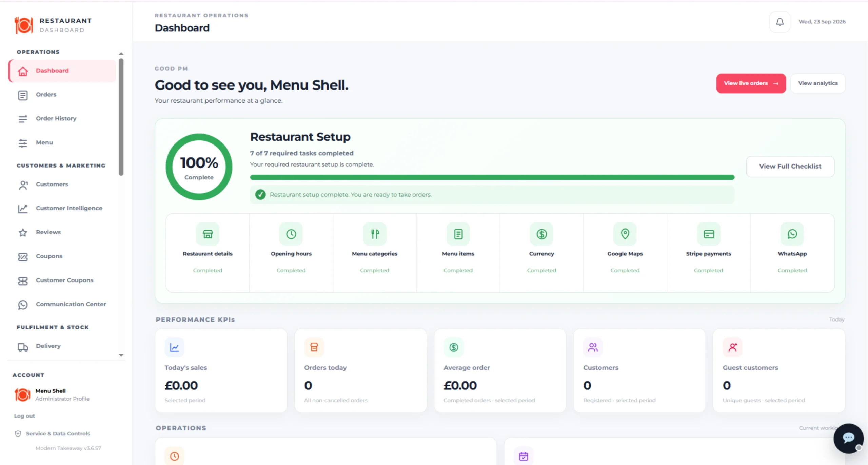Click the WhatsApp setup icon
The height and width of the screenshot is (465, 868).
pyautogui.click(x=792, y=234)
